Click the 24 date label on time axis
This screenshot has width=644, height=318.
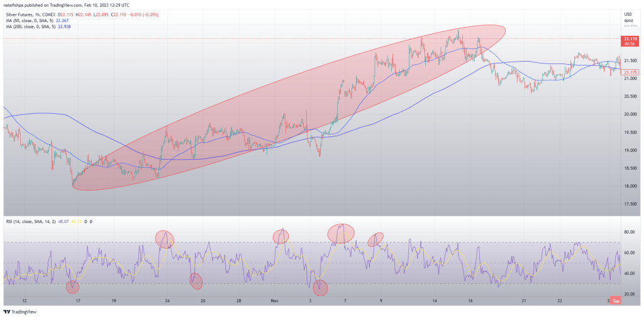click(167, 300)
